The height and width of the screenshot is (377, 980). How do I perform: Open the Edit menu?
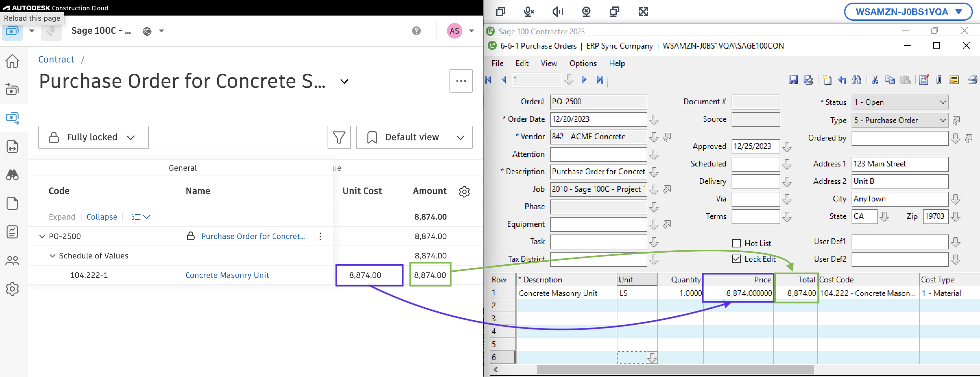(522, 63)
